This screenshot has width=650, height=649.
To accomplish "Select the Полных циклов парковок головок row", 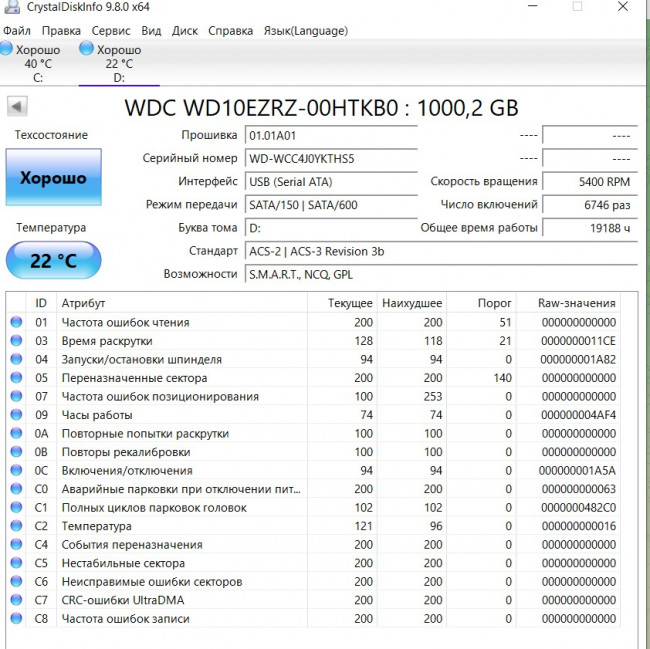I will pos(313,507).
